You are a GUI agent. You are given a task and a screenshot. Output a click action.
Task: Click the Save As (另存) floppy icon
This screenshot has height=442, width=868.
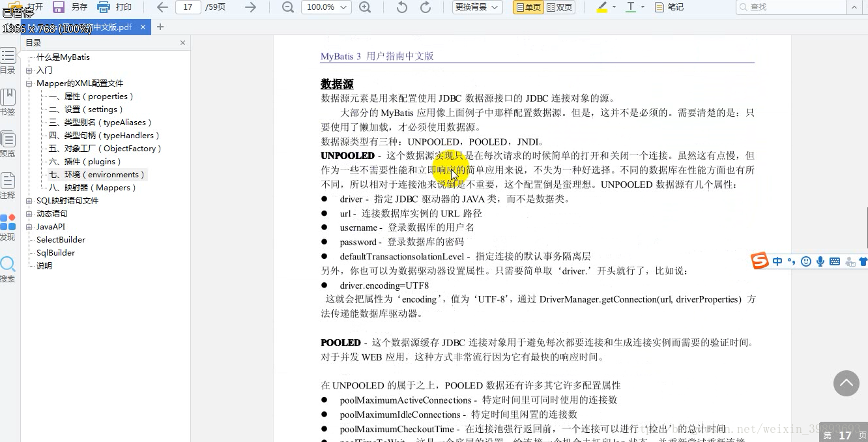(x=59, y=7)
